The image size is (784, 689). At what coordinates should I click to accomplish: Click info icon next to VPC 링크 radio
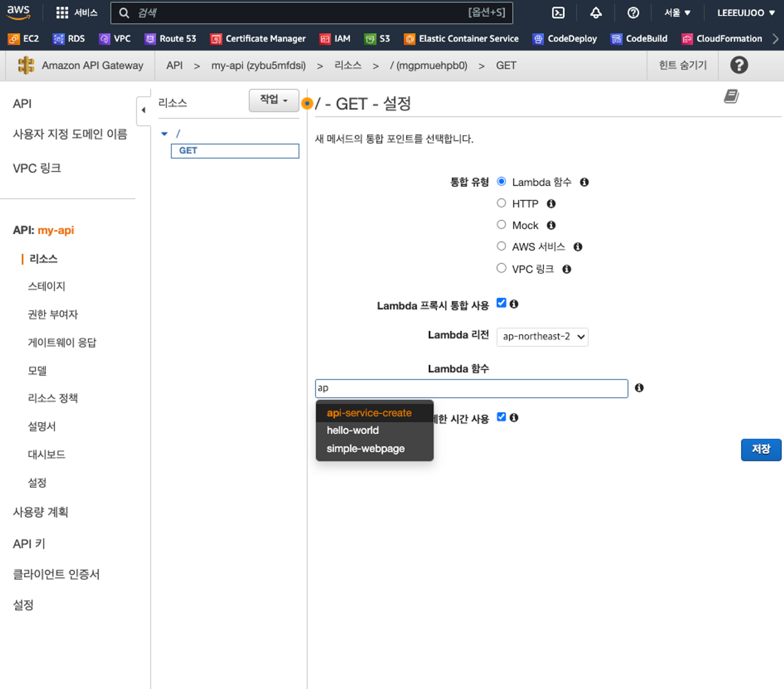[566, 269]
